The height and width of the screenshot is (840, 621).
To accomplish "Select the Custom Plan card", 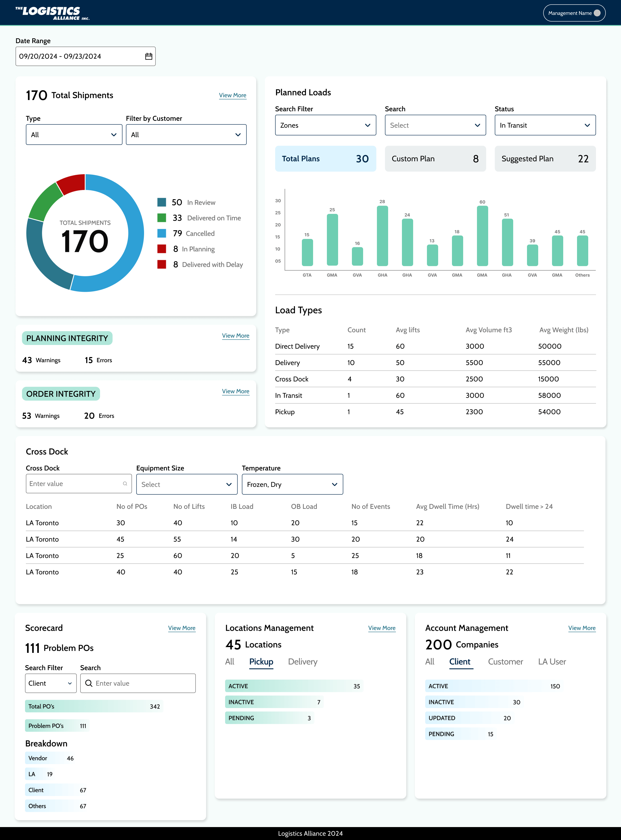I will pyautogui.click(x=435, y=159).
